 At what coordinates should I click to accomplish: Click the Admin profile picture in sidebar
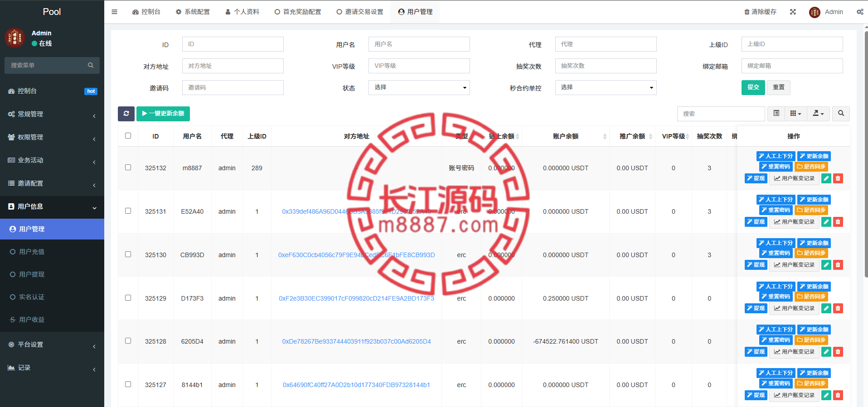click(x=15, y=38)
